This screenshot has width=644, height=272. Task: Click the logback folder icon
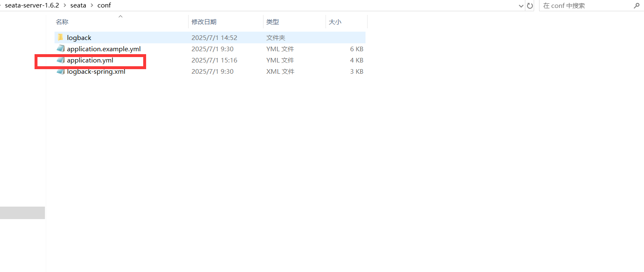tap(61, 37)
